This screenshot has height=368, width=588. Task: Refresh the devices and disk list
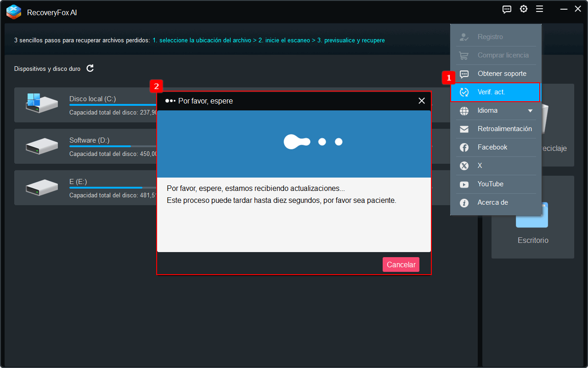(x=90, y=69)
